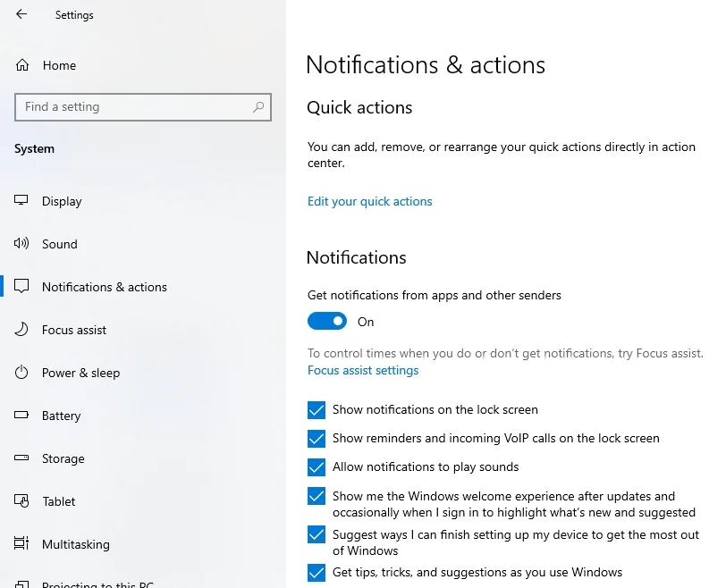Click the Find a setting search box

(143, 107)
